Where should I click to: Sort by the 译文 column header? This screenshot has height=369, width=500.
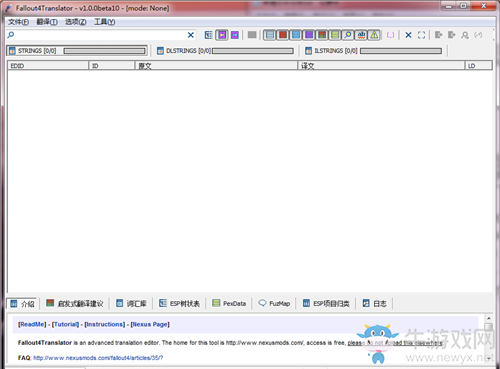pyautogui.click(x=381, y=66)
